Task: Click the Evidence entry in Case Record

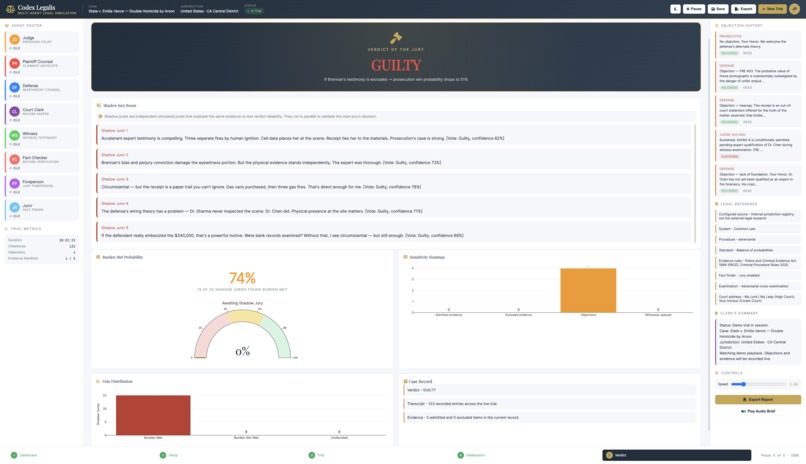Action: click(549, 418)
